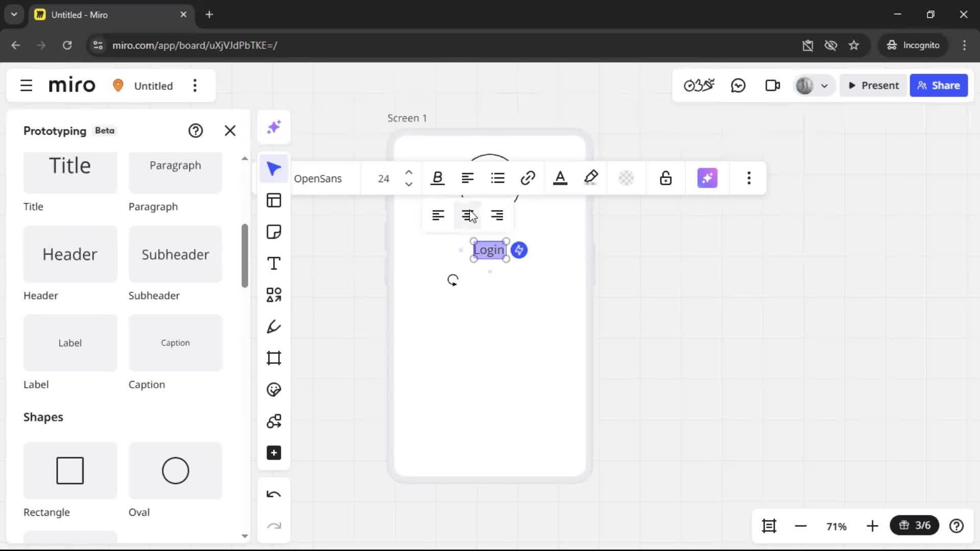The width and height of the screenshot is (980, 551).
Task: Select the Text tool
Action: [274, 264]
